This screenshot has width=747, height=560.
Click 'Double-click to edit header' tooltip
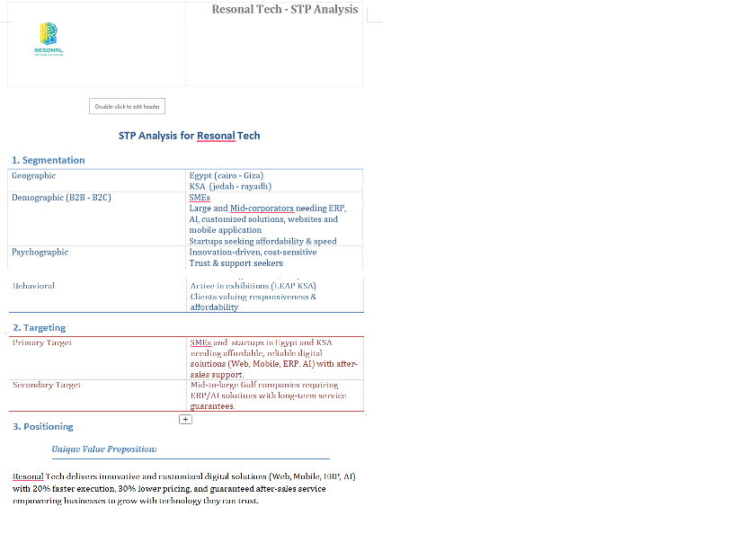coord(128,106)
